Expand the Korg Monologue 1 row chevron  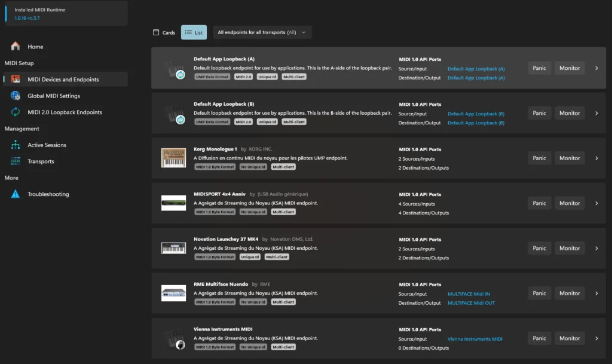point(596,158)
